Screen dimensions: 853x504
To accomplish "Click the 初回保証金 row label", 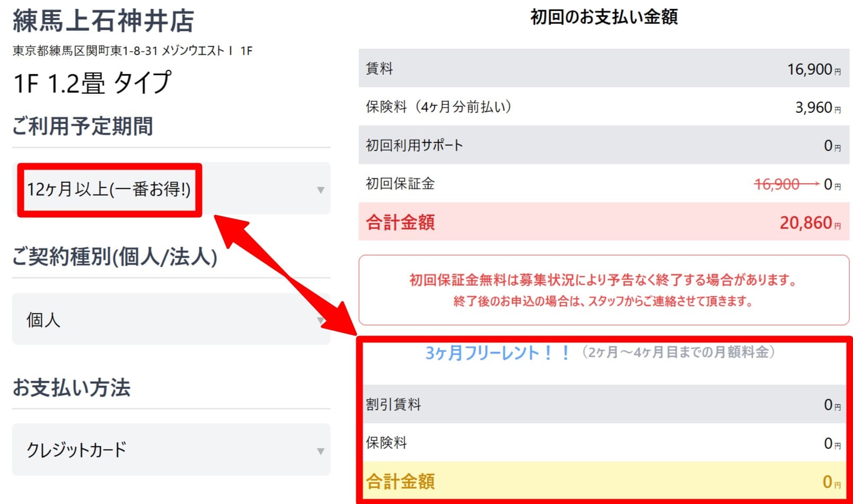I will pyautogui.click(x=400, y=183).
